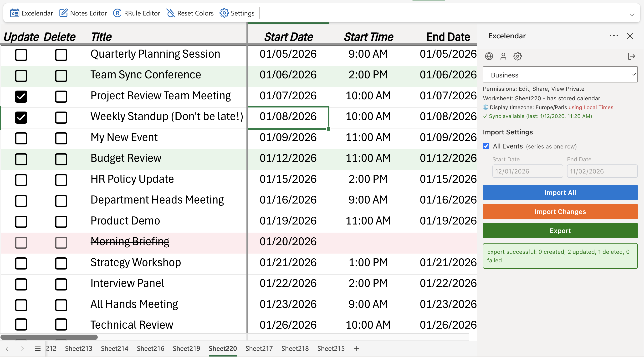Check the Update box for Quarterly Planning Session
The height and width of the screenshot is (357, 644).
coord(21,55)
